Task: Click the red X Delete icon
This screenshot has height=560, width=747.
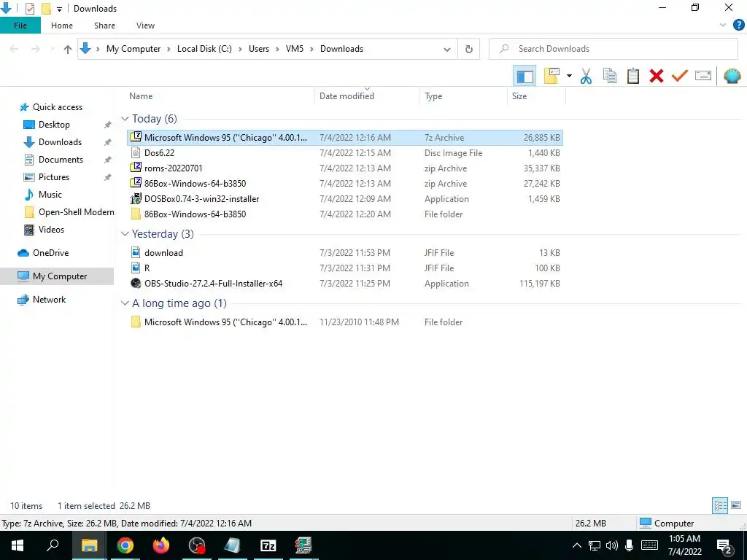Action: pyautogui.click(x=657, y=76)
